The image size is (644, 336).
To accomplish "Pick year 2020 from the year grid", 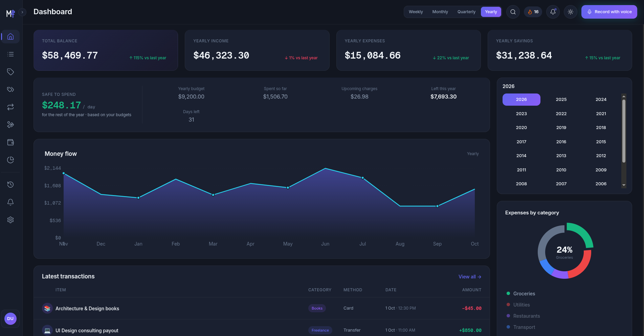I will (x=521, y=128).
